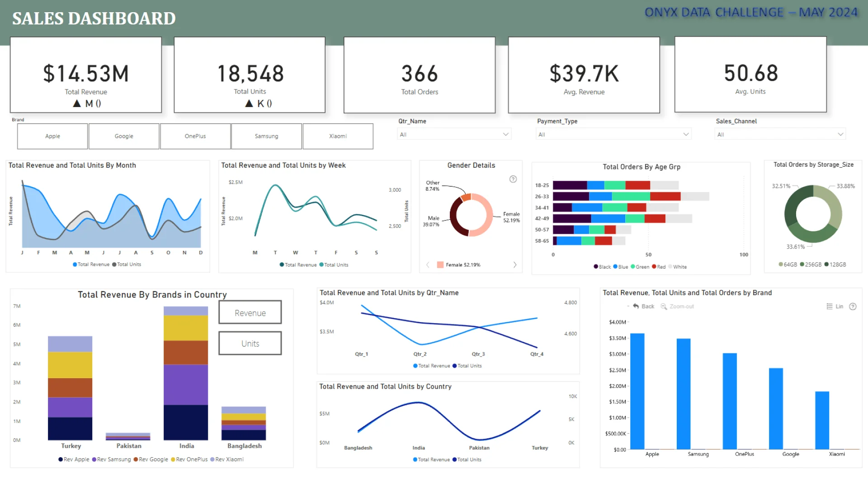This screenshot has width=868, height=488.
Task: Select the Apple brand slicer tile
Action: coord(52,136)
